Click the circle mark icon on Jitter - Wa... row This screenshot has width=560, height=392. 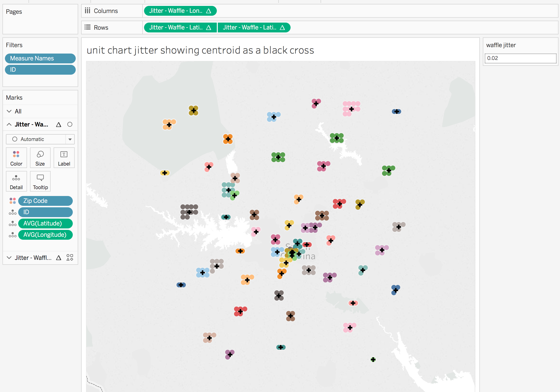point(70,124)
